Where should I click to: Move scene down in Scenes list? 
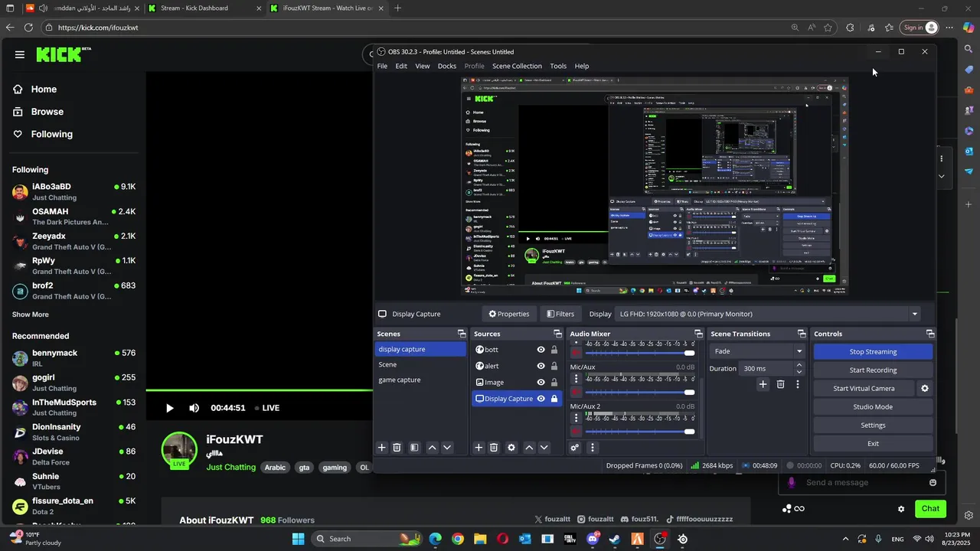pos(447,448)
